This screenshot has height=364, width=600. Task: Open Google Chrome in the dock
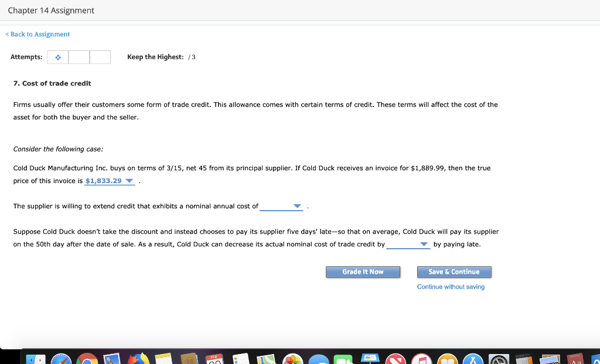point(87,359)
